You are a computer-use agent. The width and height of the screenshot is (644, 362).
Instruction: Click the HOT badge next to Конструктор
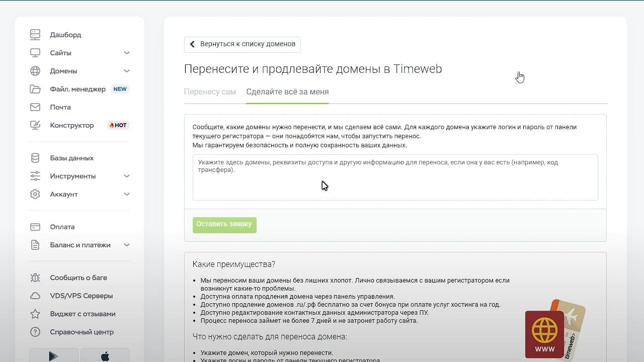point(118,125)
